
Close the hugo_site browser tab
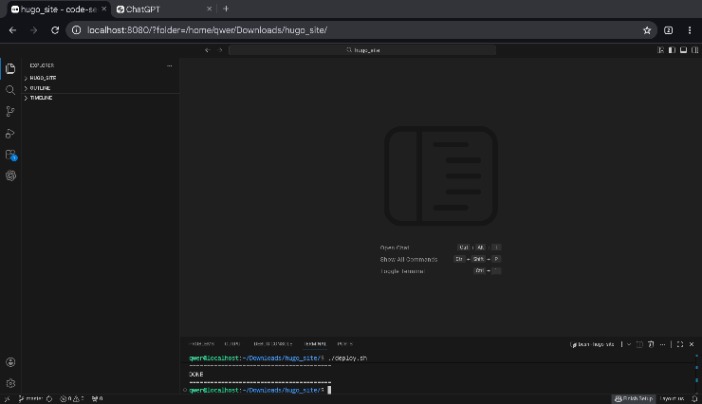pos(104,9)
